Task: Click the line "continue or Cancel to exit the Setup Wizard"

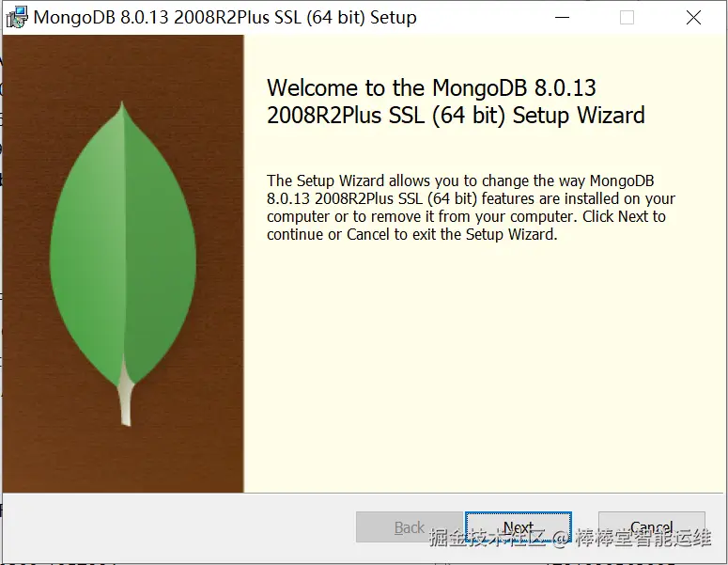Action: pos(411,234)
